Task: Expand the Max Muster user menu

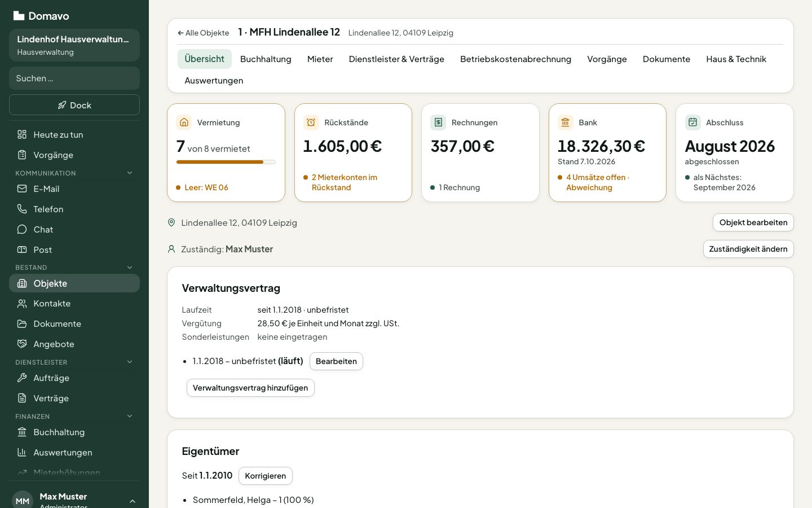Action: point(133,501)
